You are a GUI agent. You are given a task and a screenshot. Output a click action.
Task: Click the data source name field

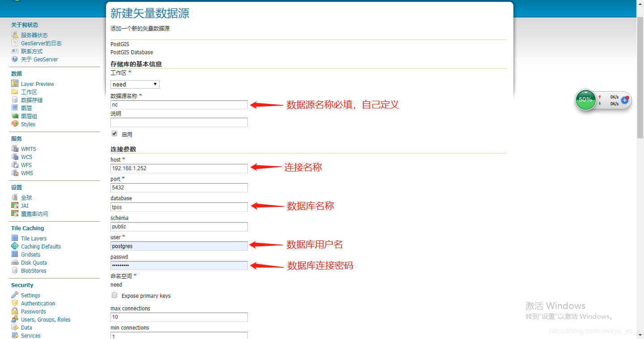coord(179,105)
